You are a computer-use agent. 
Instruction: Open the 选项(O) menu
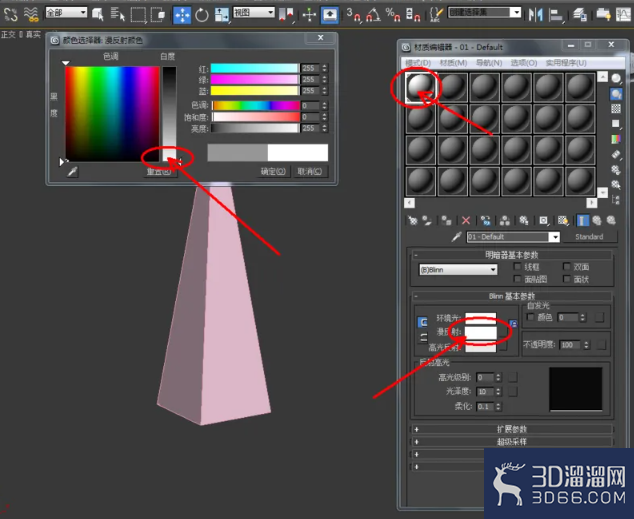click(x=524, y=63)
